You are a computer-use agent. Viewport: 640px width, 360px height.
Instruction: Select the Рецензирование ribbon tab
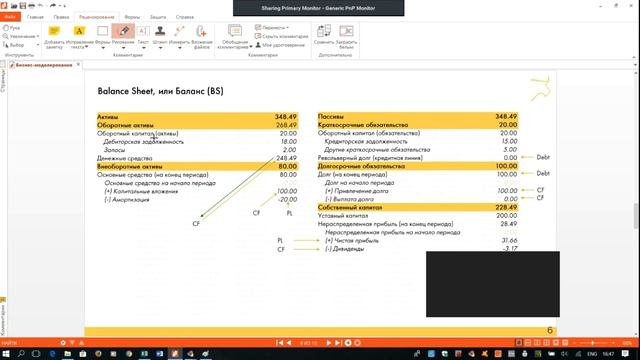97,17
